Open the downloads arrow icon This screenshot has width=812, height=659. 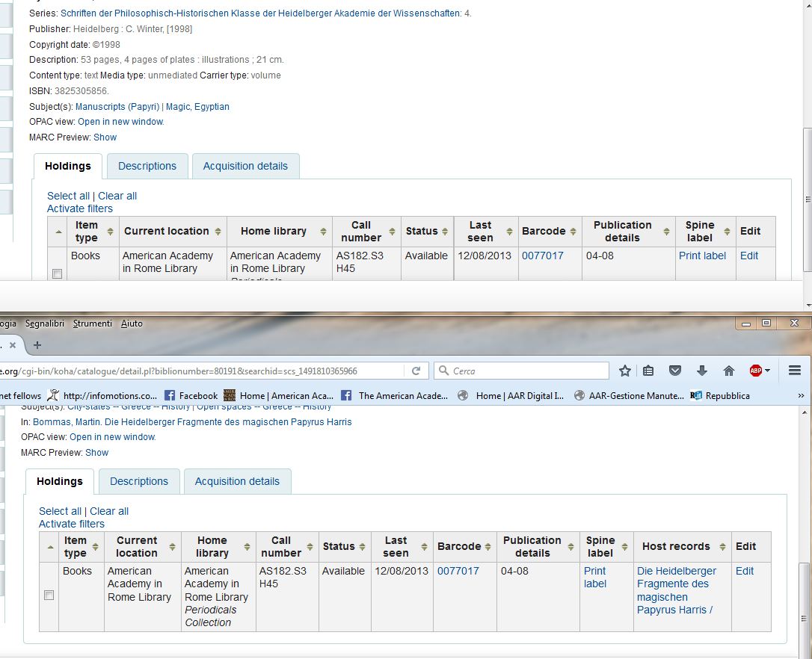pyautogui.click(x=702, y=371)
